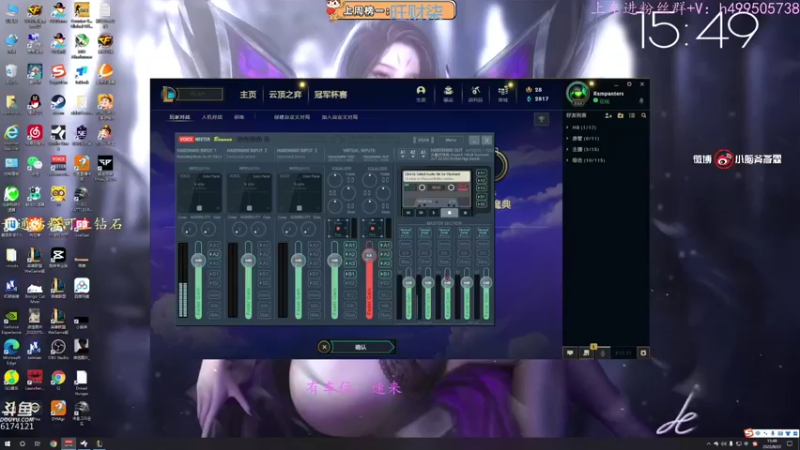Search friends with magnifier icon

click(643, 116)
